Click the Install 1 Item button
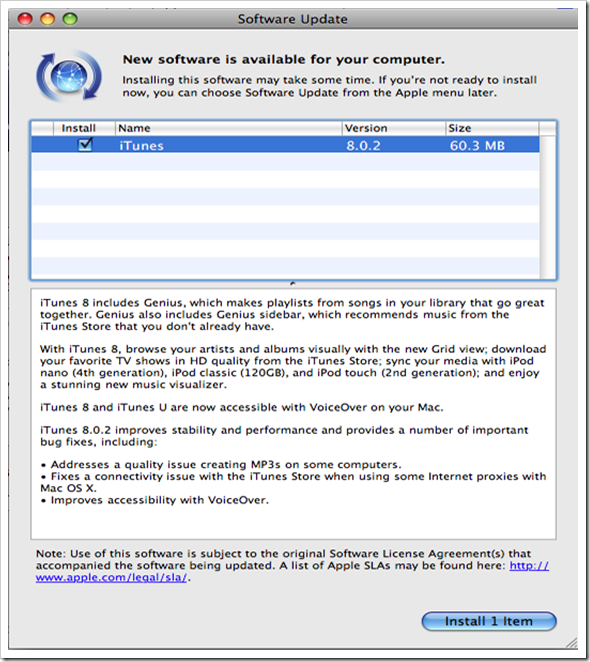Image resolution: width=590 pixels, height=662 pixels. tap(489, 621)
